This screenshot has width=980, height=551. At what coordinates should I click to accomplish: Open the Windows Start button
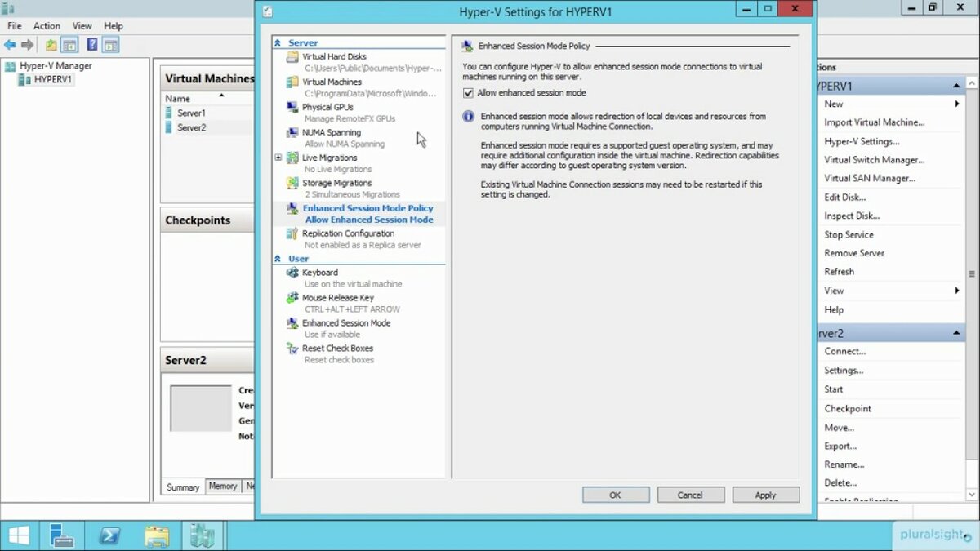pyautogui.click(x=19, y=535)
